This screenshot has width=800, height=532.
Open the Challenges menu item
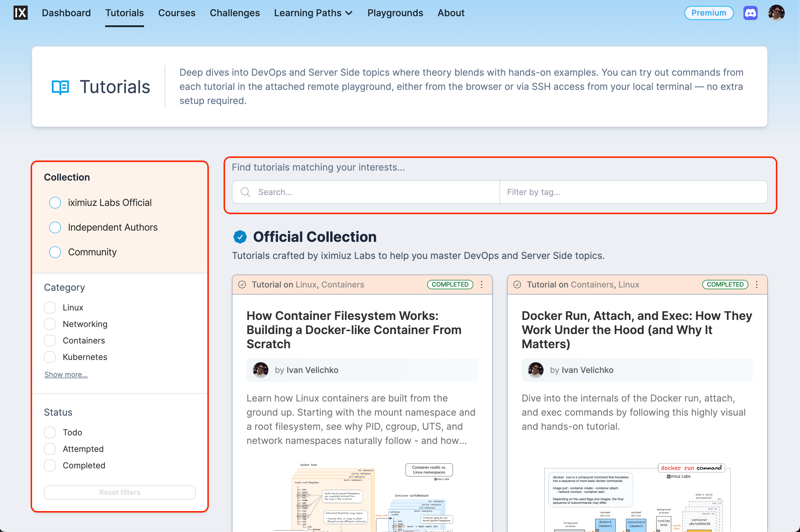(x=234, y=13)
